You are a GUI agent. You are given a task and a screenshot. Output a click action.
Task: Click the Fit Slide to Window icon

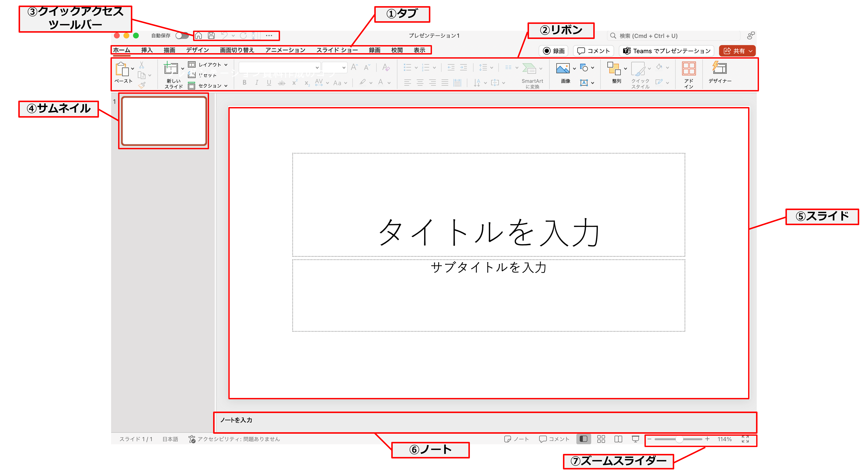[x=745, y=439]
